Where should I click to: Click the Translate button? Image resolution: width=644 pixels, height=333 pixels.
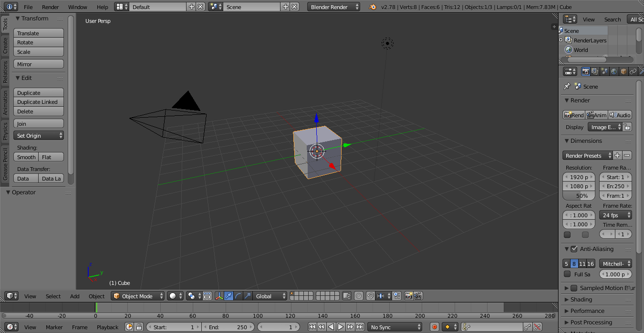click(39, 33)
